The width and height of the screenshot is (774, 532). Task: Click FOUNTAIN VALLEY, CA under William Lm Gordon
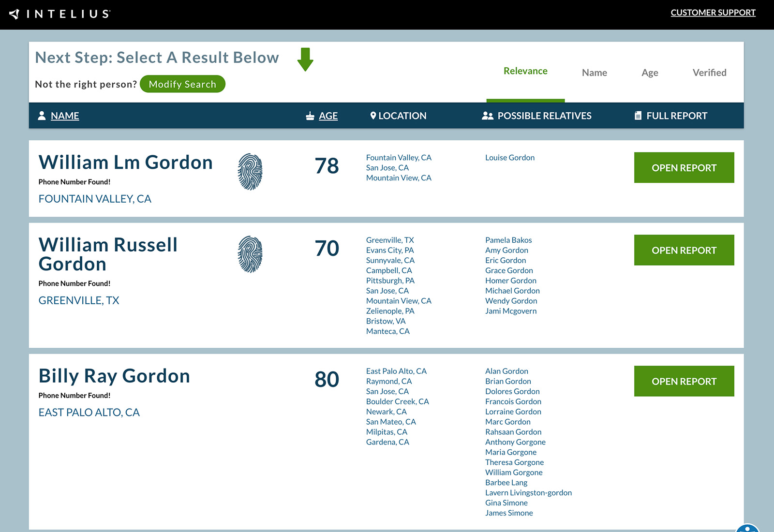pos(95,199)
